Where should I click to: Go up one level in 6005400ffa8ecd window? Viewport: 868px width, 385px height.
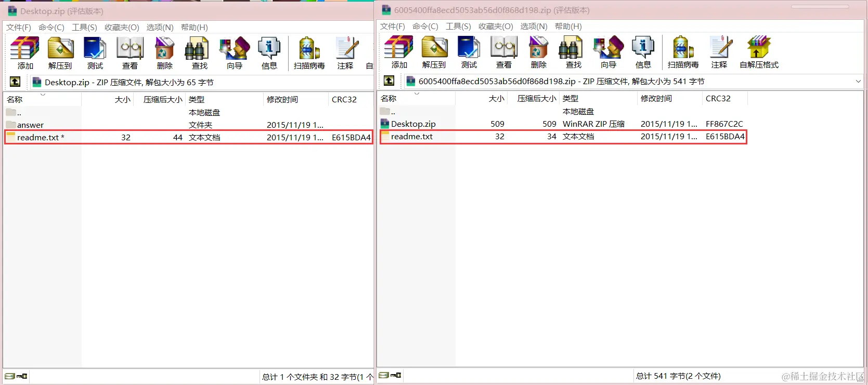point(389,81)
